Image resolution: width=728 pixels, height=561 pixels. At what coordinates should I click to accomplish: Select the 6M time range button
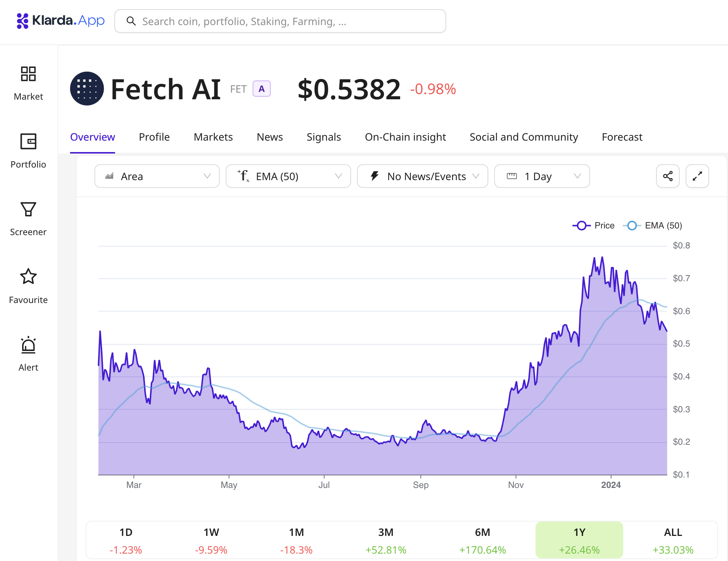click(x=483, y=540)
